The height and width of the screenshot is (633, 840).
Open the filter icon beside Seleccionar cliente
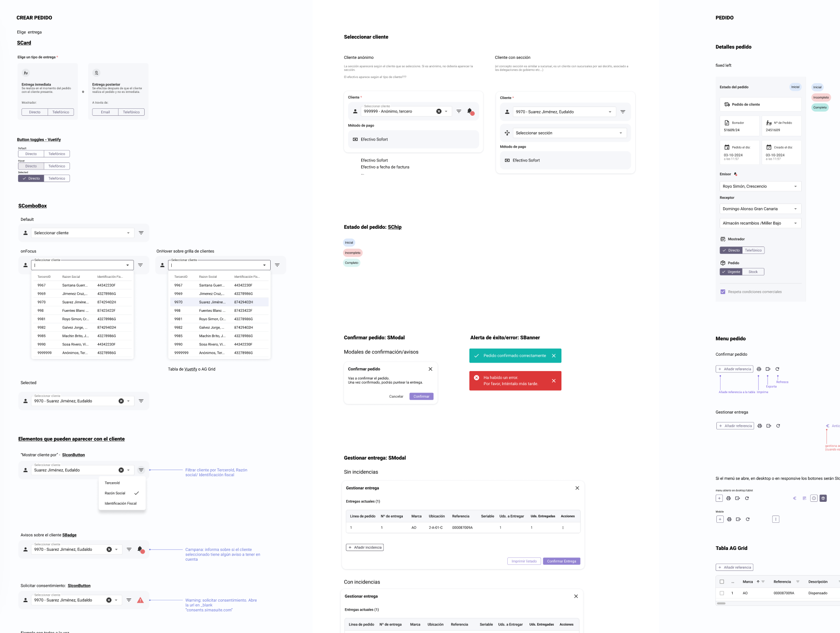[140, 232]
